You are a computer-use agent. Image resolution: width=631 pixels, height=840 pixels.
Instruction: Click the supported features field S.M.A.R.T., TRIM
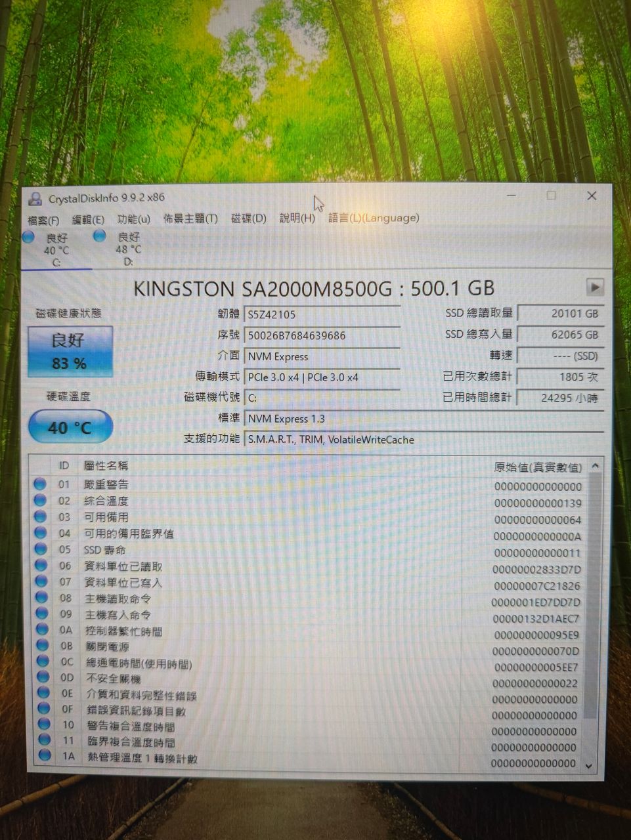point(424,440)
